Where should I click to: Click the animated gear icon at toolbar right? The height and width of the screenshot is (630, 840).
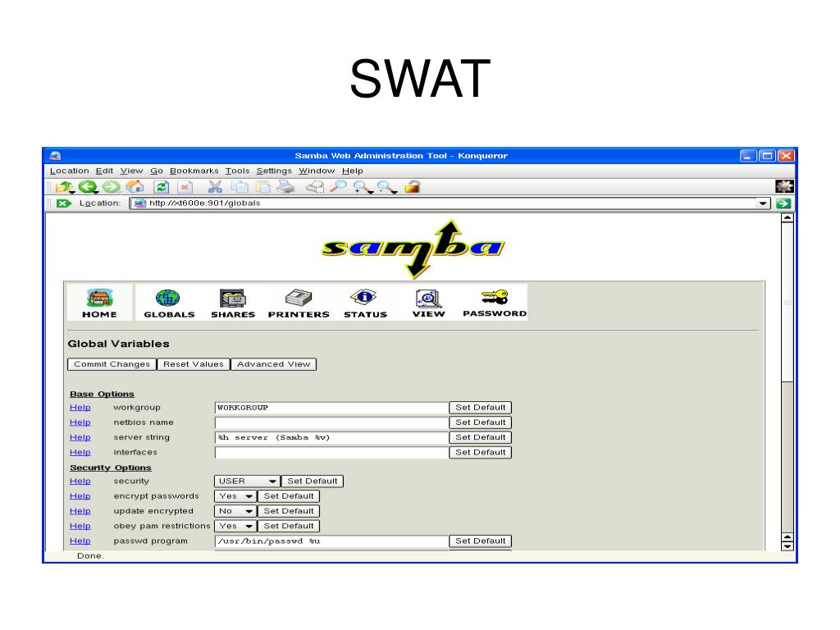784,186
